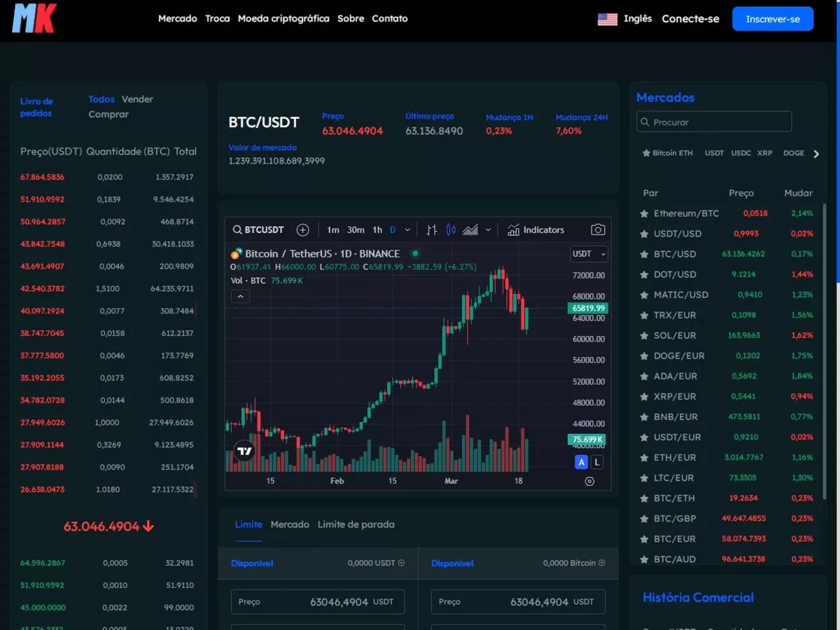Click the add symbol plus icon
The width and height of the screenshot is (840, 630).
pyautogui.click(x=303, y=230)
